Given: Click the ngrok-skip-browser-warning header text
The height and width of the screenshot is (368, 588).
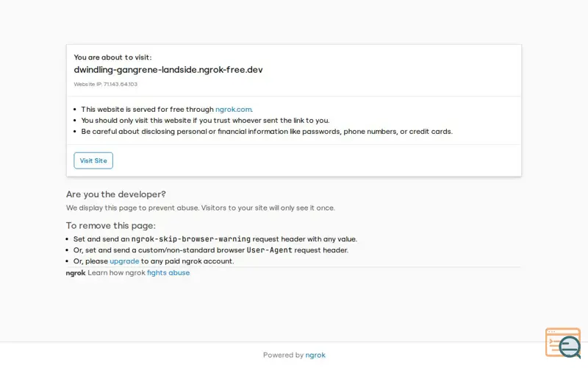Looking at the screenshot, I should pyautogui.click(x=191, y=239).
